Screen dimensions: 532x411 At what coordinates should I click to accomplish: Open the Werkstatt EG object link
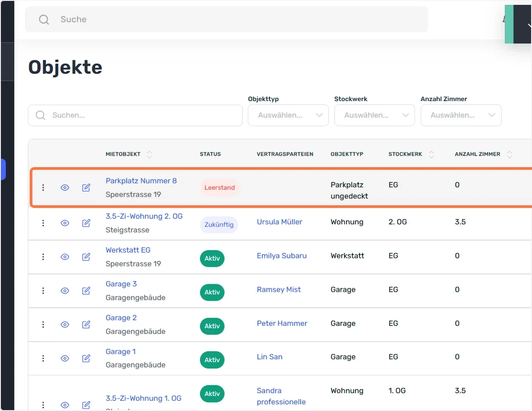(128, 250)
